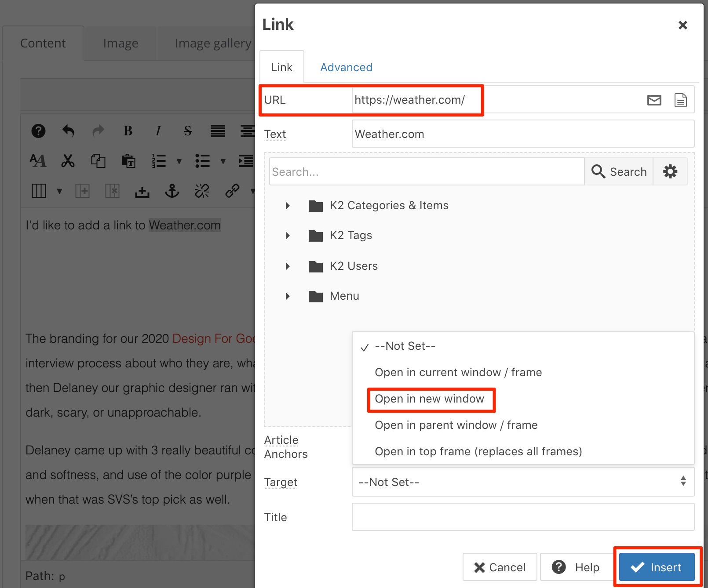Open the Target dropdown selector
Viewport: 708px width, 588px height.
[523, 482]
